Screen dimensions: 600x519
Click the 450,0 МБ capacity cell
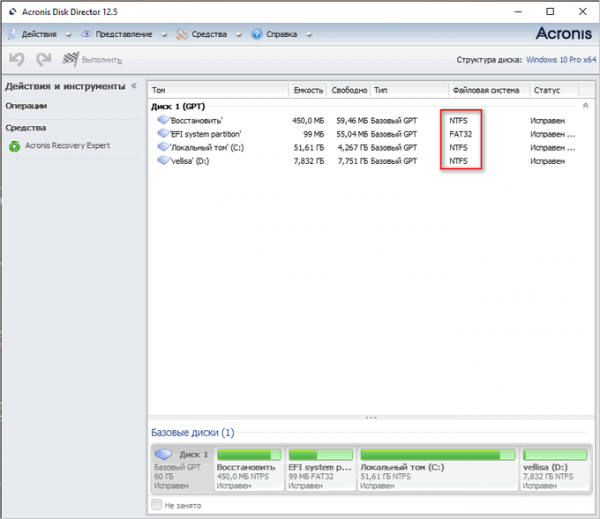coord(308,121)
